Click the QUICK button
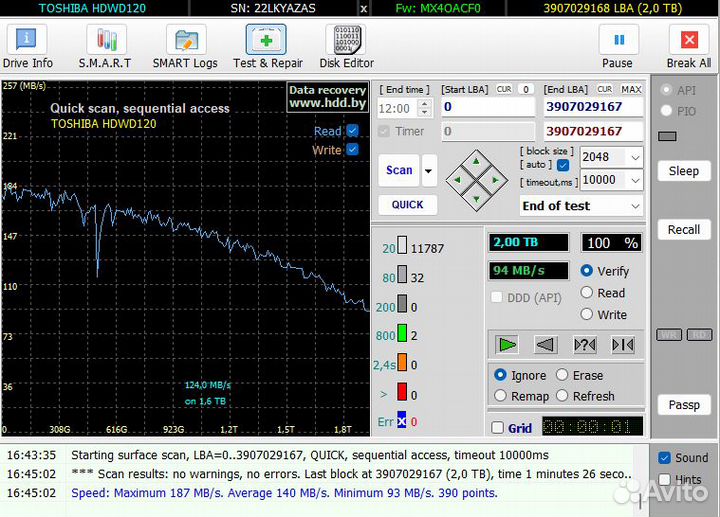 (x=407, y=205)
